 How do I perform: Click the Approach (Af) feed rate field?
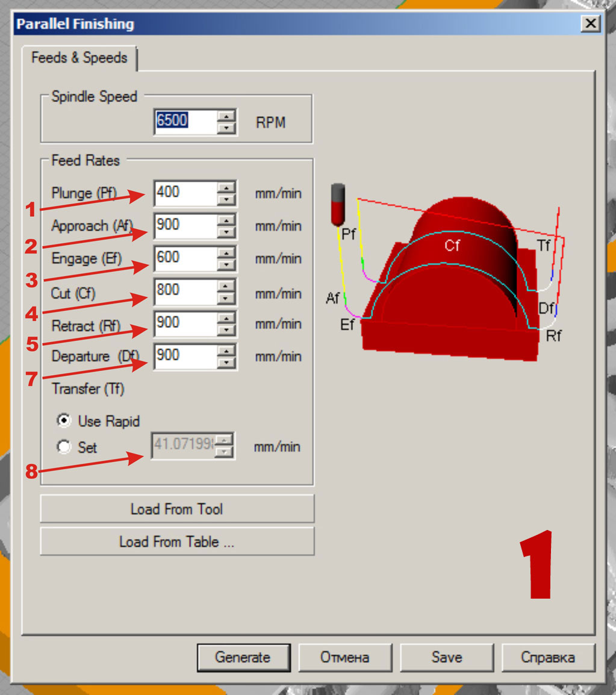[184, 226]
